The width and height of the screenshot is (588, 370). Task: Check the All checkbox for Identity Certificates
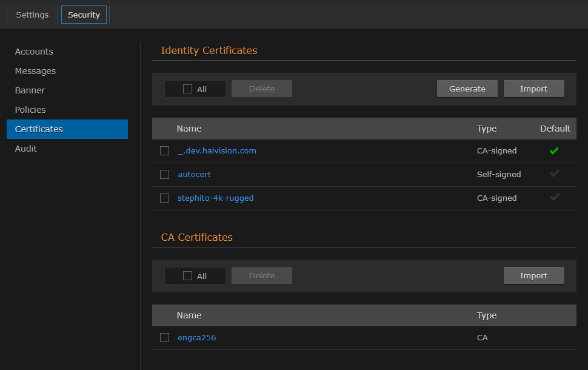pyautogui.click(x=187, y=88)
